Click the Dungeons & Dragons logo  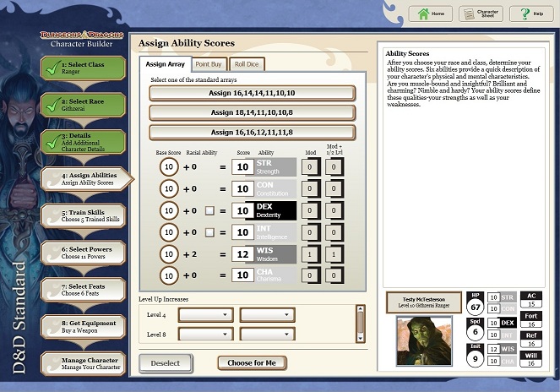(x=82, y=35)
